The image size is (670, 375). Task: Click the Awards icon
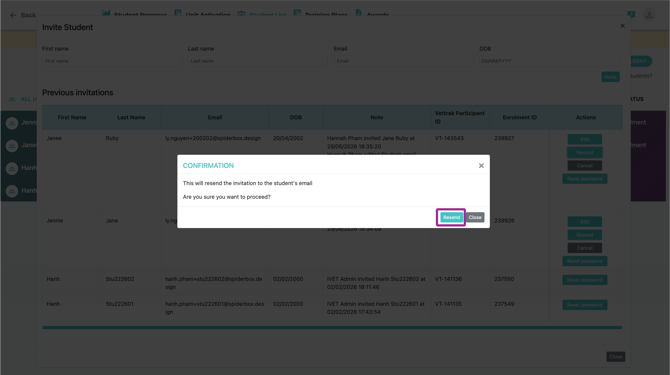(359, 13)
